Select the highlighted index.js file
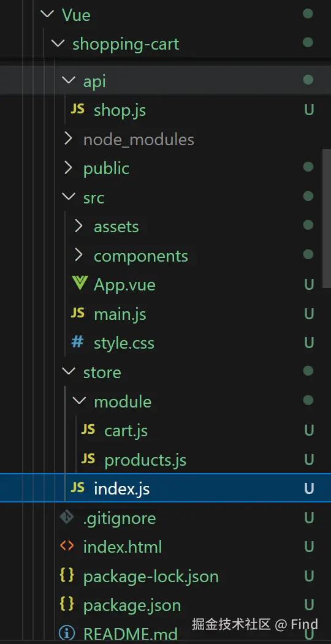This screenshot has height=644, width=331. [x=165, y=488]
